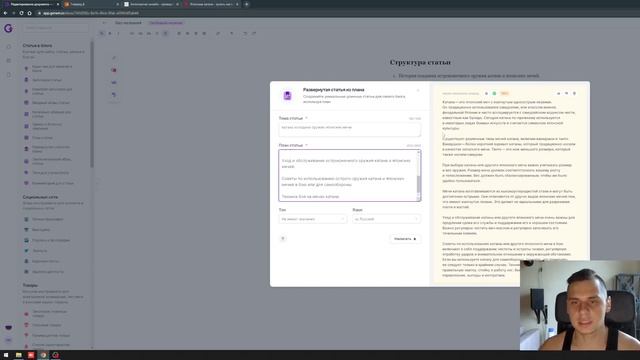The height and width of the screenshot is (360, 640).
Task: Switch to the second browser tab
Action: [91, 4]
